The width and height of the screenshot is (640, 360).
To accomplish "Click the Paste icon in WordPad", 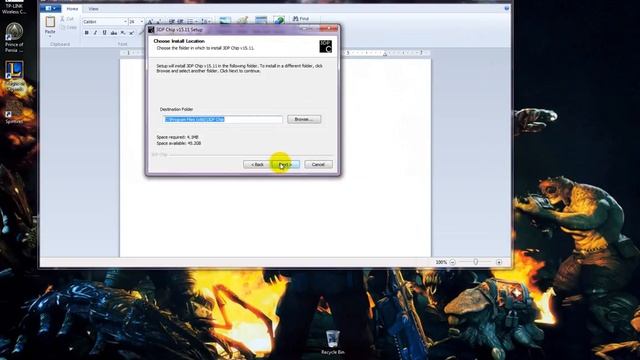I will tap(50, 22).
